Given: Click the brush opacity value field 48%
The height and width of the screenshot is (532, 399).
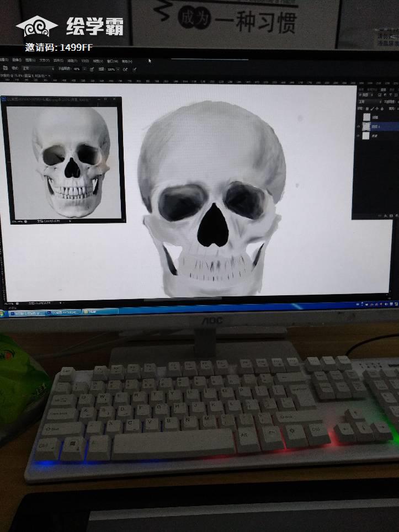Looking at the screenshot, I should (x=76, y=68).
